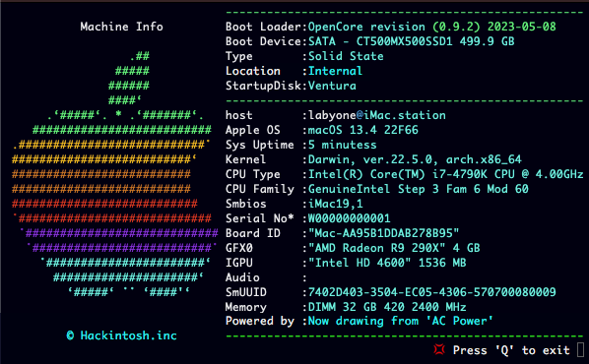
Task: Click the 'Powered by' label
Action: [x=260, y=322]
